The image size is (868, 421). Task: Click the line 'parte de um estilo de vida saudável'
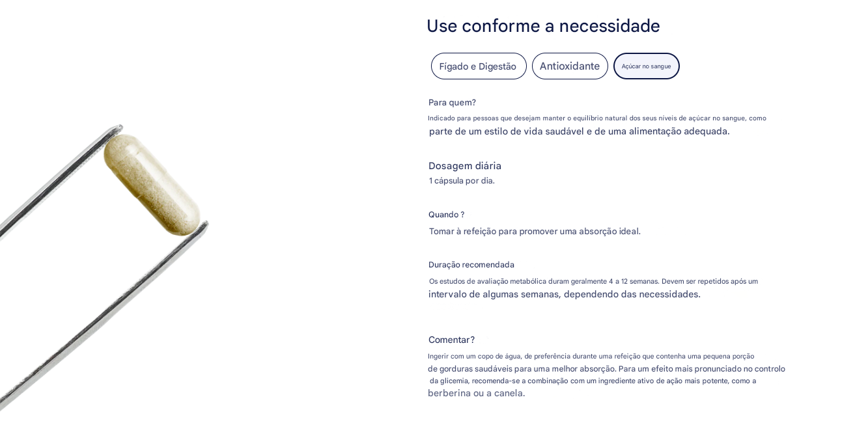click(579, 131)
